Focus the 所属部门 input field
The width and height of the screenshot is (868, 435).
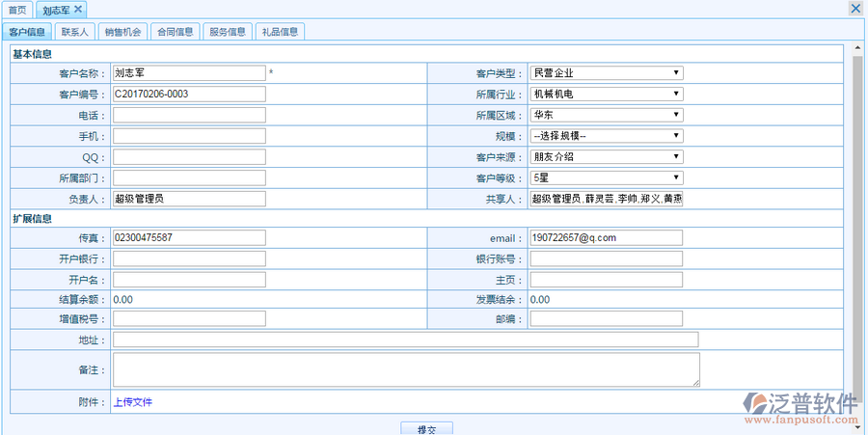[189, 178]
